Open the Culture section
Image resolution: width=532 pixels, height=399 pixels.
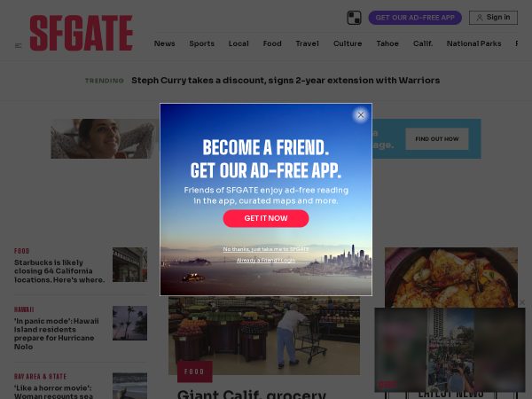[348, 43]
